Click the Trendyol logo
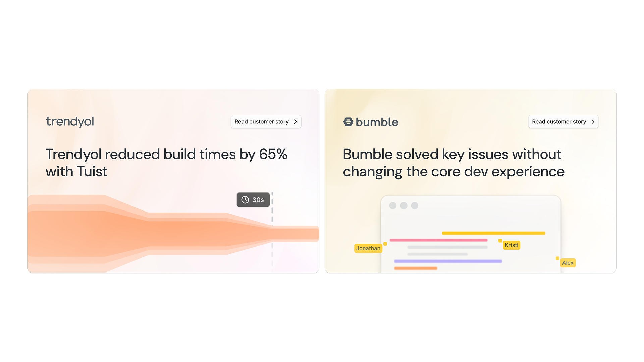The height and width of the screenshot is (362, 644). (x=70, y=121)
